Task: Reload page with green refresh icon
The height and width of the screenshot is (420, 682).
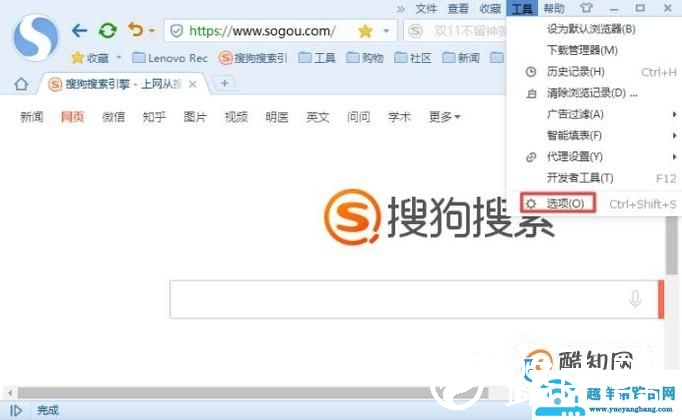Action: coord(107,30)
